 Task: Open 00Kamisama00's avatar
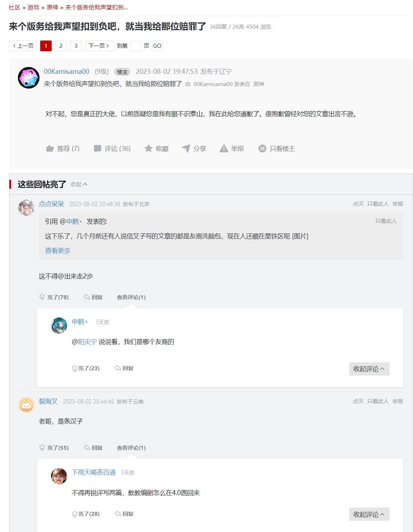[x=29, y=77]
